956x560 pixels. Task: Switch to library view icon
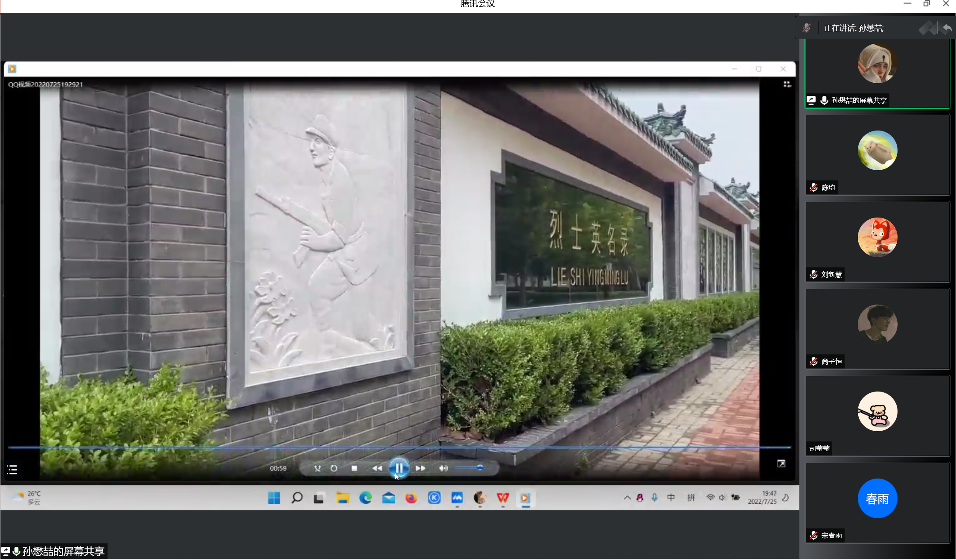click(787, 84)
